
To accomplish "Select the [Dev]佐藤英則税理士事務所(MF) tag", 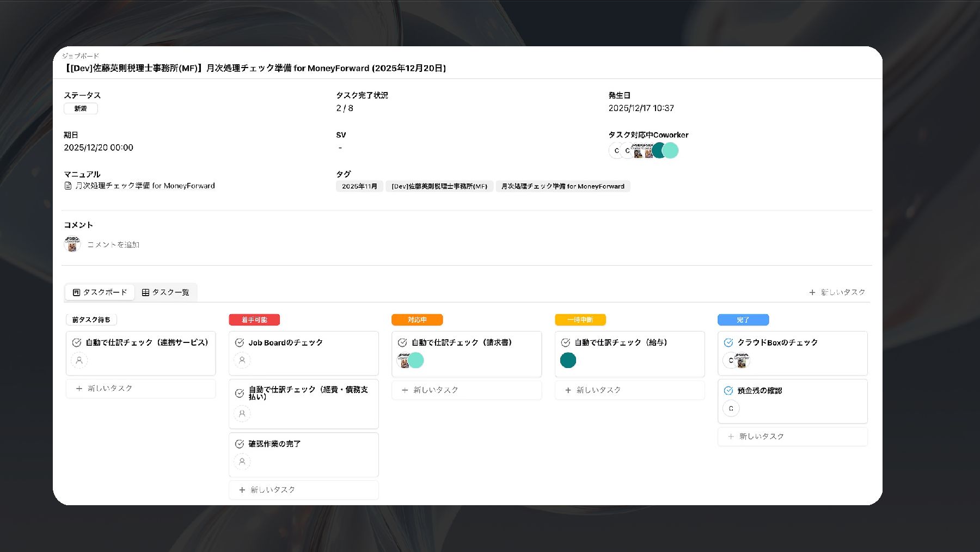I will 439,186.
